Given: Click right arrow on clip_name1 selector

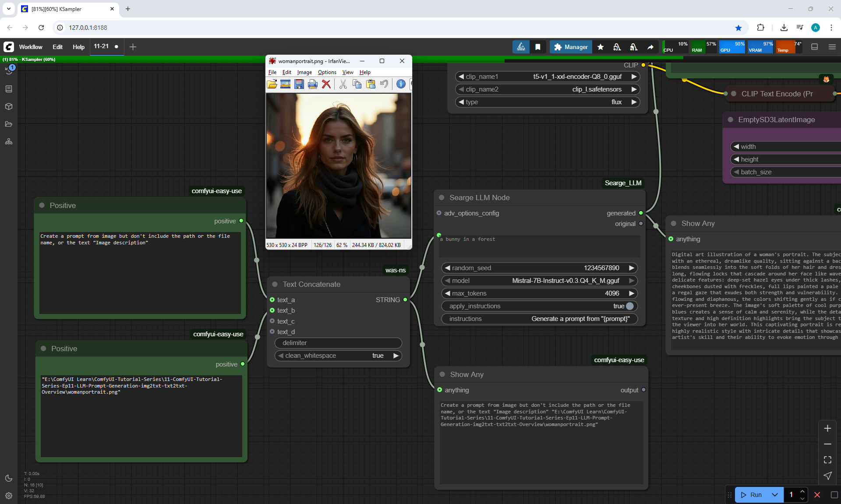Looking at the screenshot, I should pyautogui.click(x=634, y=77).
